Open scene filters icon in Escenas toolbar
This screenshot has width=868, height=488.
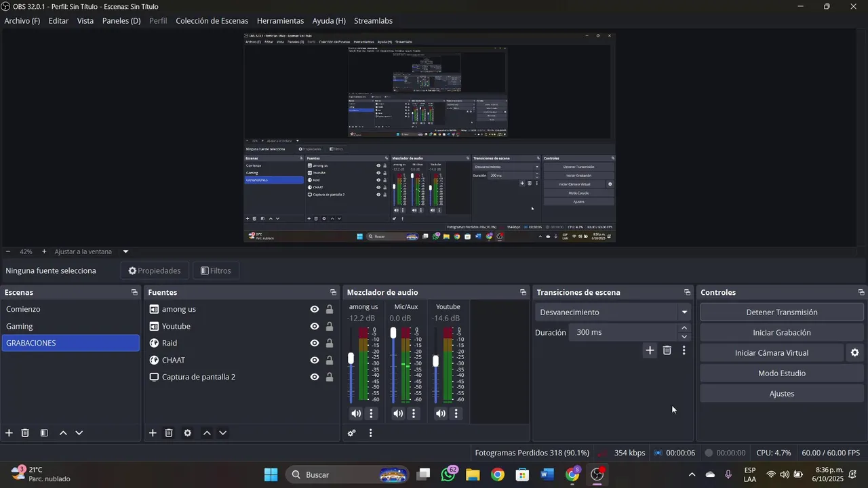[x=44, y=433]
